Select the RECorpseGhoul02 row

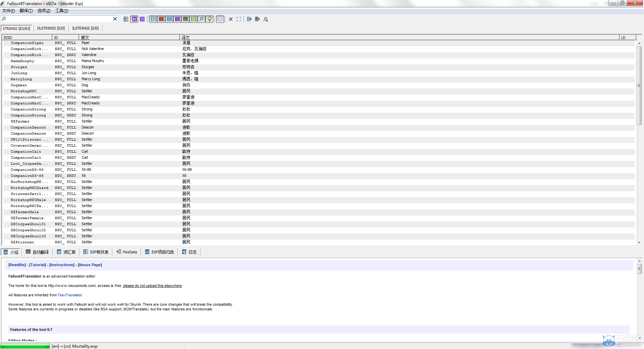[319, 230]
